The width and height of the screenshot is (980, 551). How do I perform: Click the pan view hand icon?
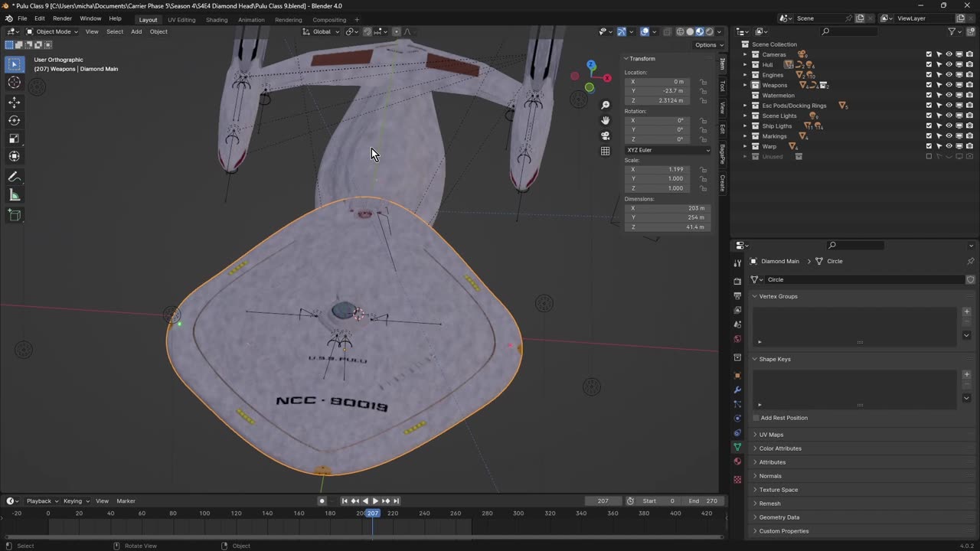(x=606, y=120)
